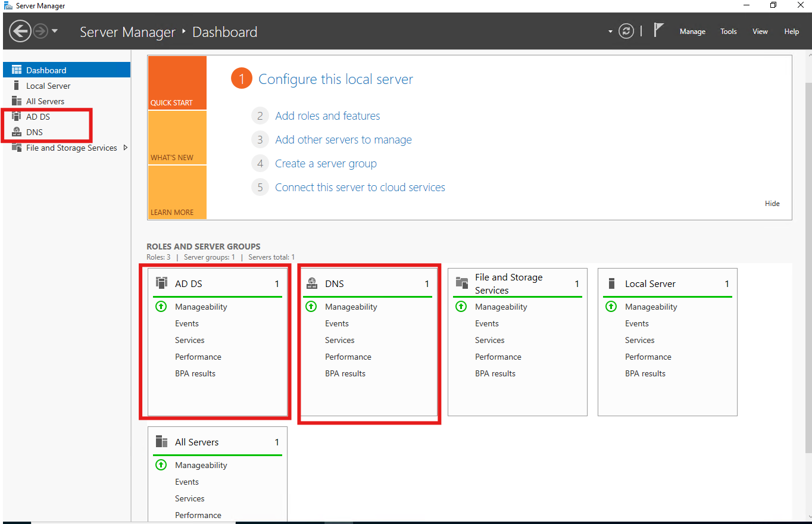Click Manageability text in the DNS tile

351,307
